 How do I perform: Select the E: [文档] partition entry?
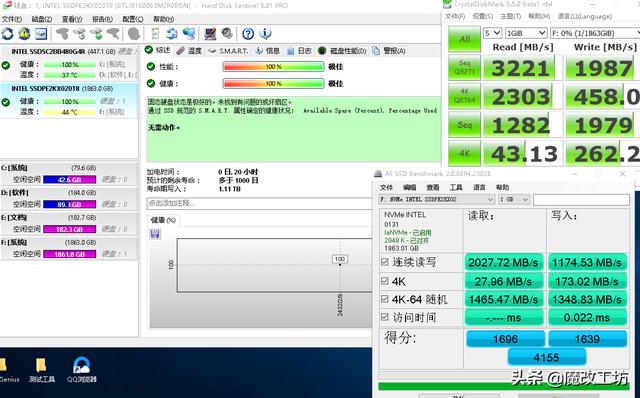69,223
